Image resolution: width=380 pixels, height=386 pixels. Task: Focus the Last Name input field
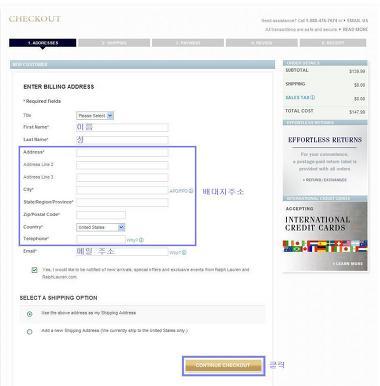122,140
